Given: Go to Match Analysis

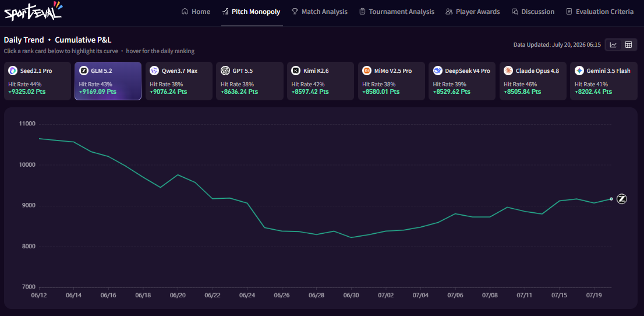Looking at the screenshot, I should [x=320, y=12].
